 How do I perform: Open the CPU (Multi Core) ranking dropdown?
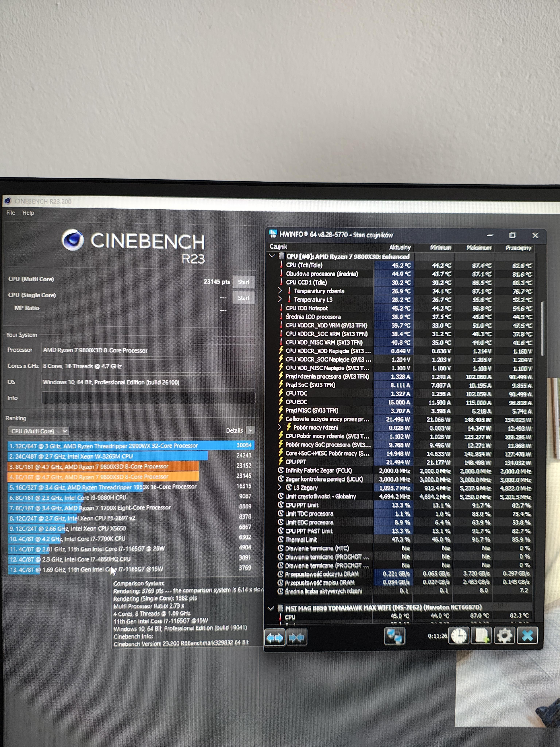coord(38,431)
